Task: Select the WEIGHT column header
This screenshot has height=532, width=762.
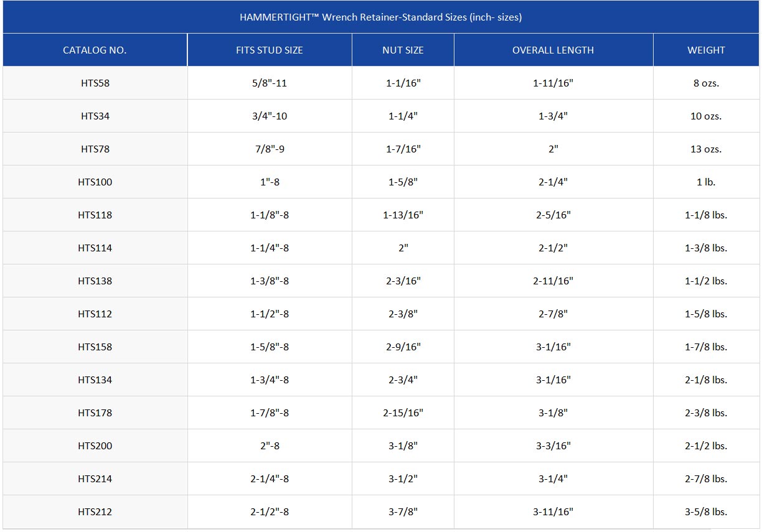Action: click(706, 50)
